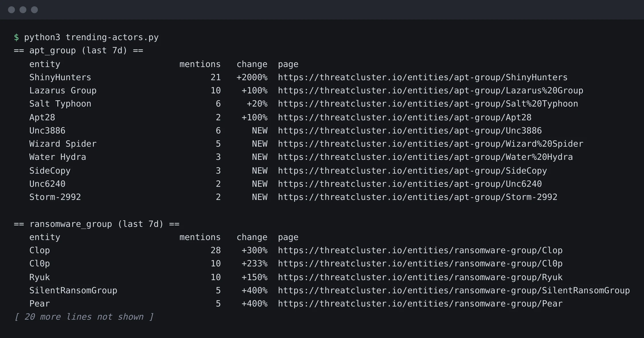Click mentions count 28
This screenshot has height=338, width=644.
coord(216,250)
